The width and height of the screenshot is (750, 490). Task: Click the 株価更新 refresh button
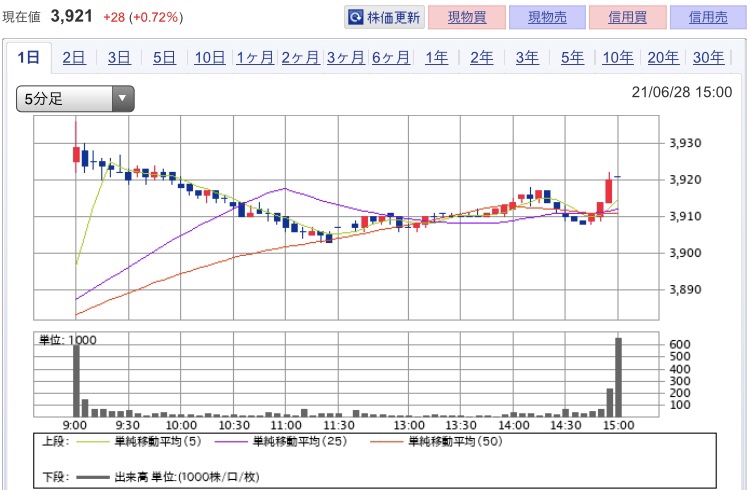click(384, 18)
